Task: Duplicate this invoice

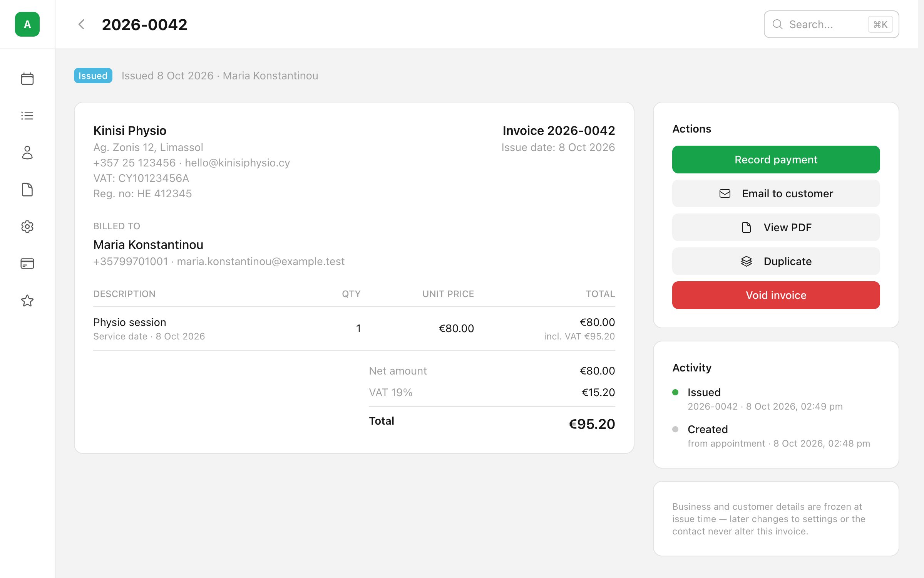Action: (776, 261)
